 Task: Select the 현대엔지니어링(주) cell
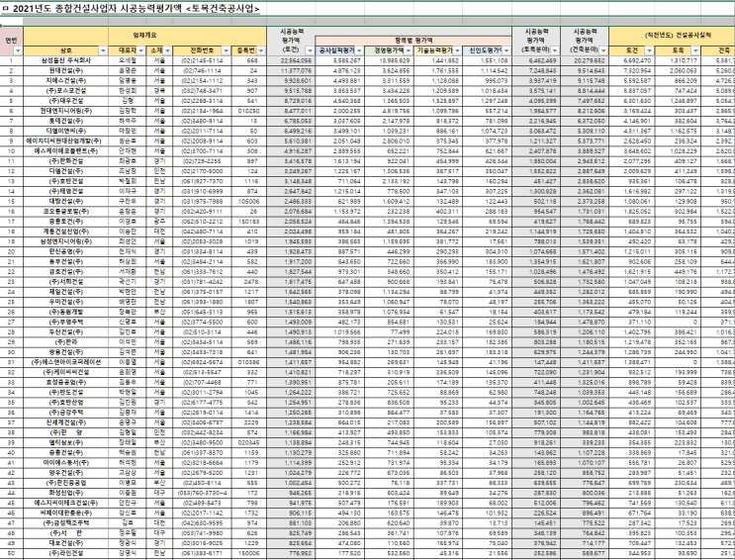click(65, 111)
